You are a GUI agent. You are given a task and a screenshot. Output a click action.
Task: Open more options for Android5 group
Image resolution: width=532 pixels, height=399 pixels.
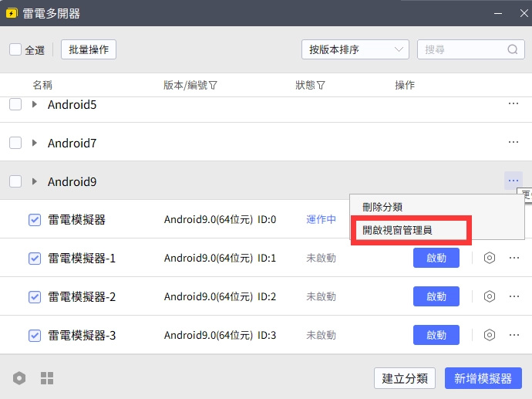513,103
